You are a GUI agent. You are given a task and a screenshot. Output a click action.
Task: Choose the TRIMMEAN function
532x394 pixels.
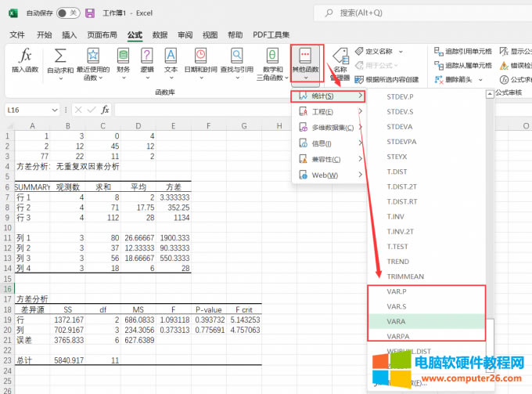(404, 276)
